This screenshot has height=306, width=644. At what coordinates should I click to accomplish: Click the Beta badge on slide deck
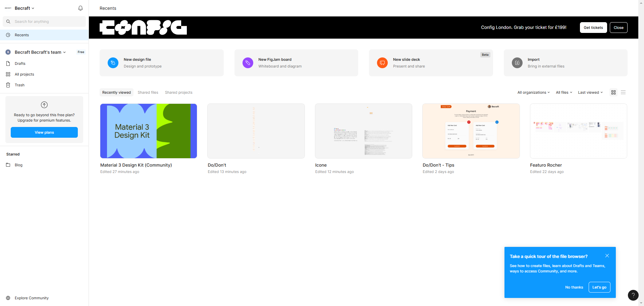pos(485,55)
